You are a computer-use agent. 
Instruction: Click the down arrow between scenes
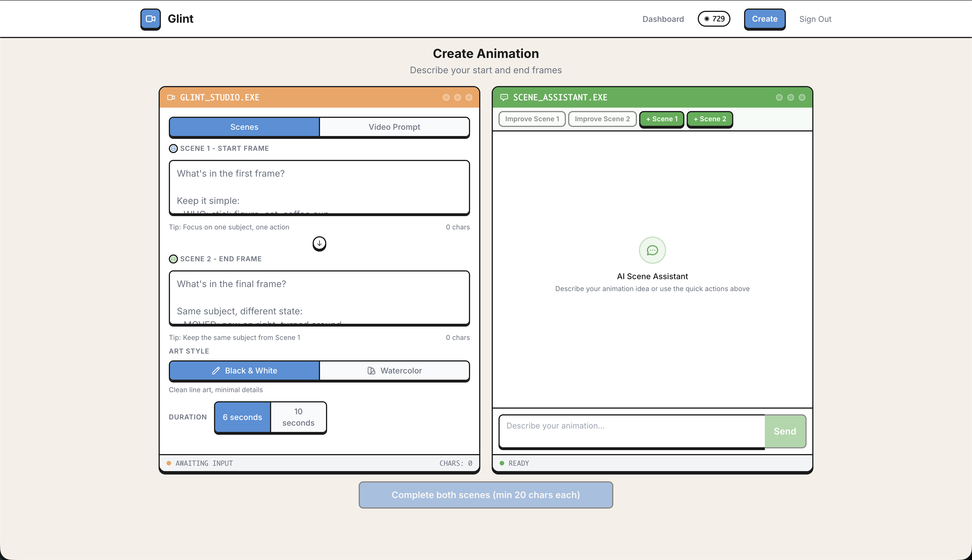click(x=319, y=243)
